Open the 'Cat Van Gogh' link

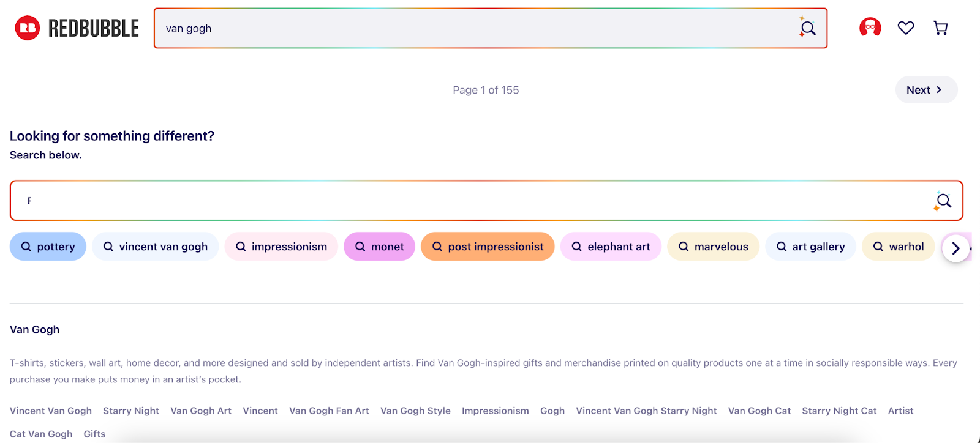tap(41, 434)
